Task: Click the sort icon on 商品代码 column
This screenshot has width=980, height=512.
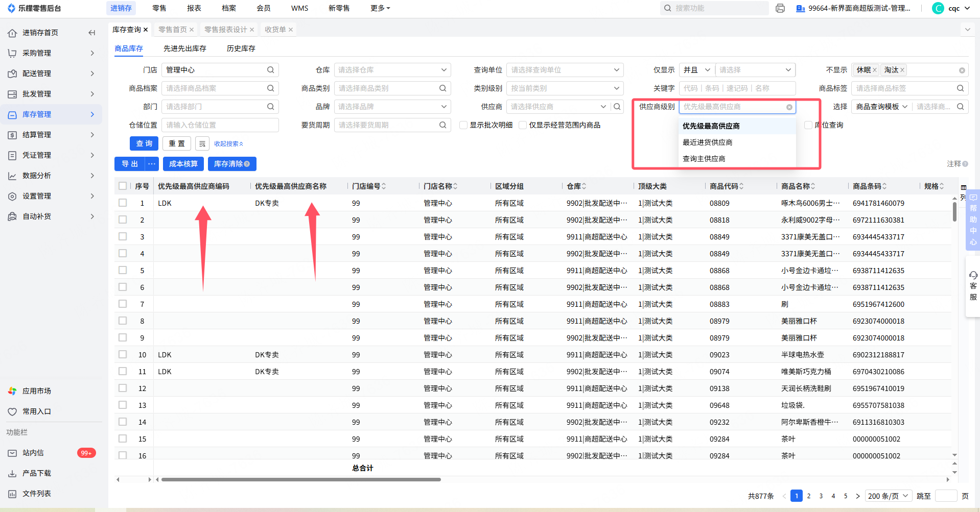Action: tap(741, 186)
